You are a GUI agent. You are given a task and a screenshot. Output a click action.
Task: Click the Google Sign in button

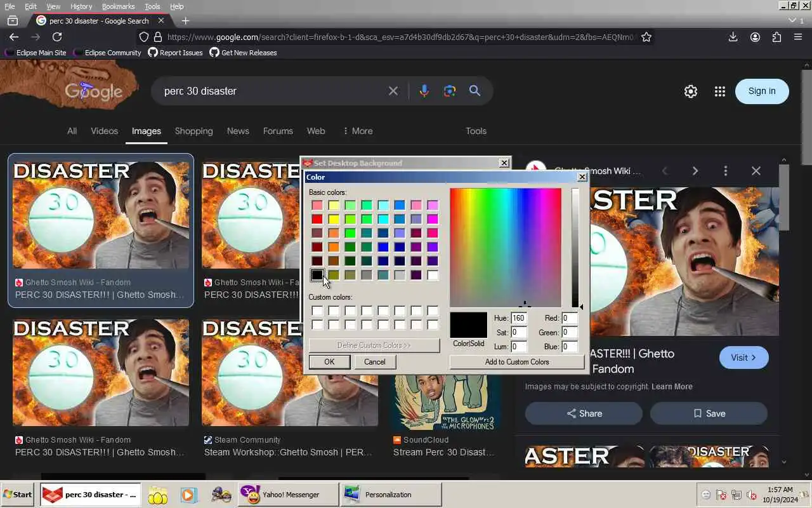[x=762, y=91]
